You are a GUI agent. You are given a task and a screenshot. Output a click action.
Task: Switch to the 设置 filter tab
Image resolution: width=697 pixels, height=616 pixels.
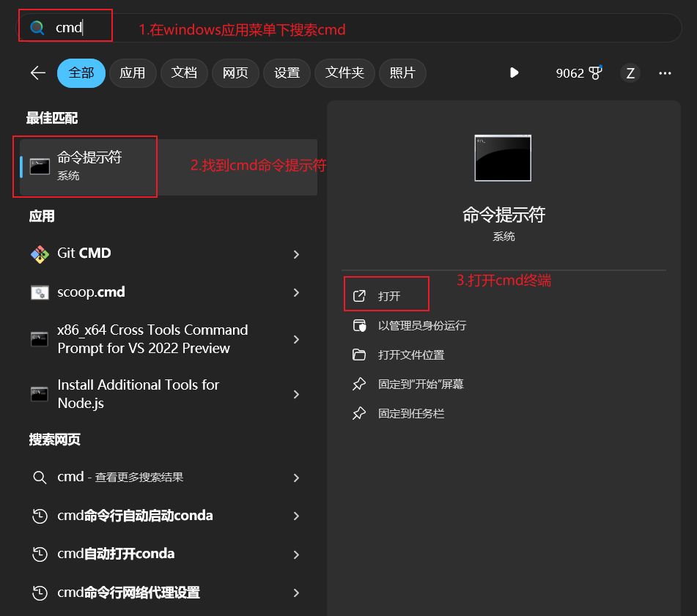287,73
